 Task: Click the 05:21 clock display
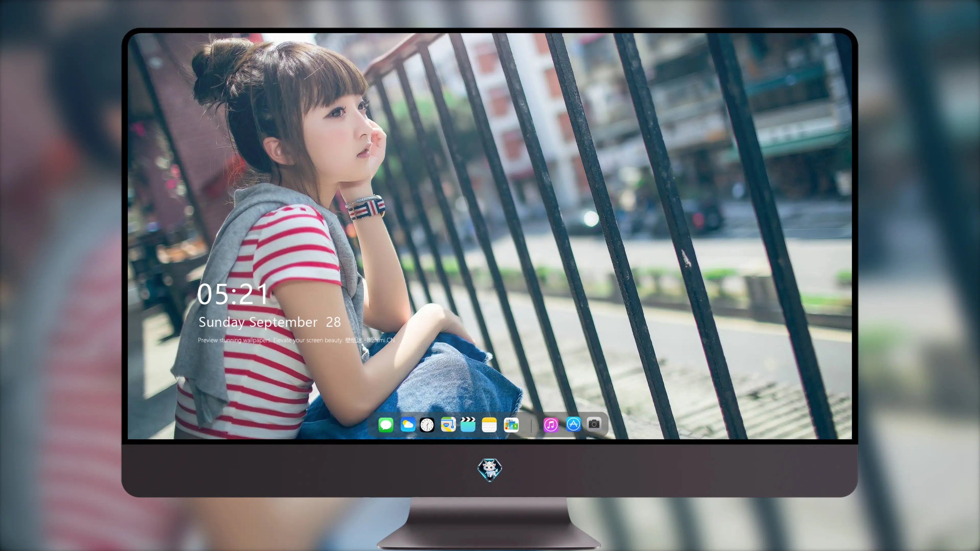click(233, 294)
